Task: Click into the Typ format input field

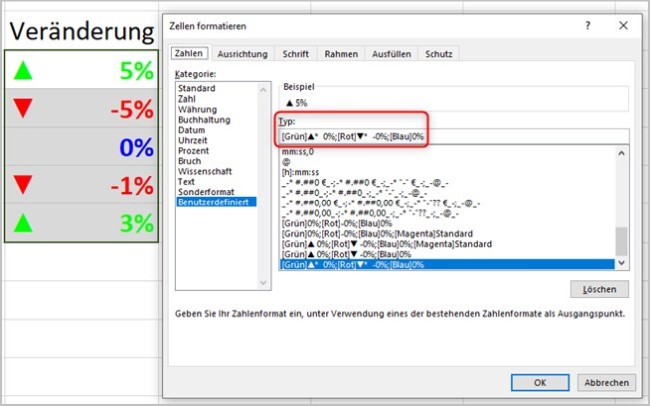Action: tap(454, 136)
